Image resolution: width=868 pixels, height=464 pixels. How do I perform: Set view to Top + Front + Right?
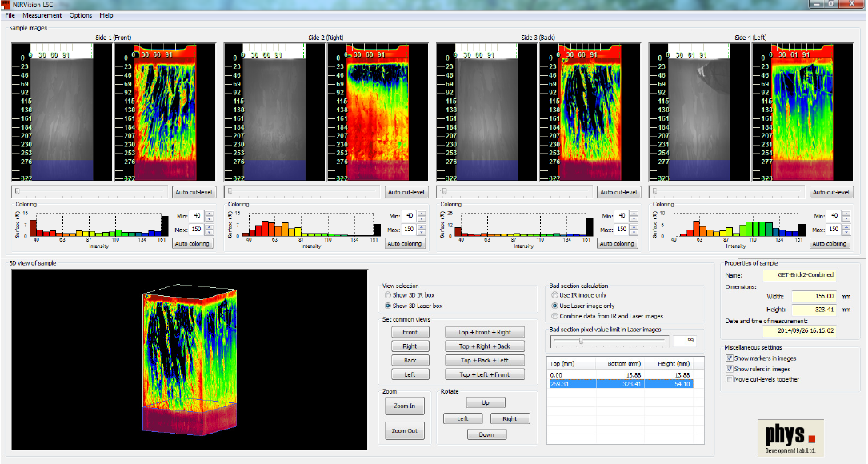484,333
